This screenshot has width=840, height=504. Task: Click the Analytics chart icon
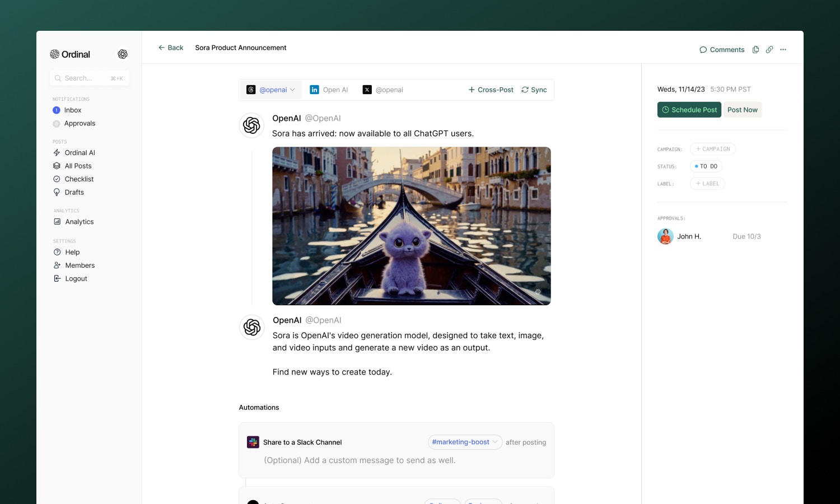pos(57,222)
